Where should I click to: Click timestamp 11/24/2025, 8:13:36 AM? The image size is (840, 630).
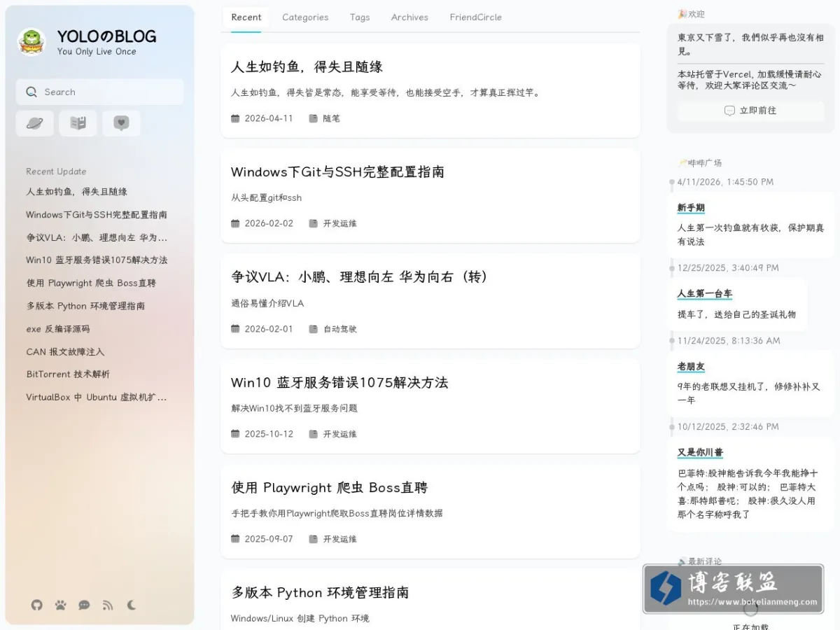tap(729, 341)
